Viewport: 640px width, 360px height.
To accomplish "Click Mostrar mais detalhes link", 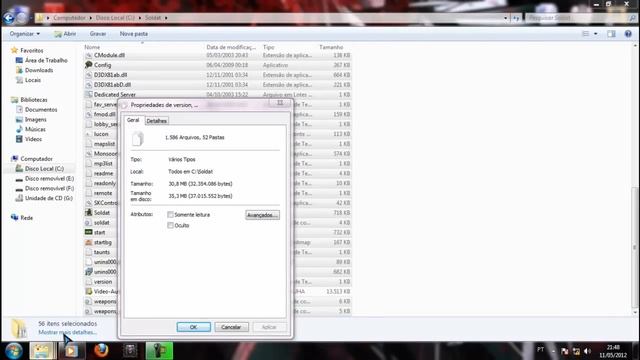I will pos(67,332).
